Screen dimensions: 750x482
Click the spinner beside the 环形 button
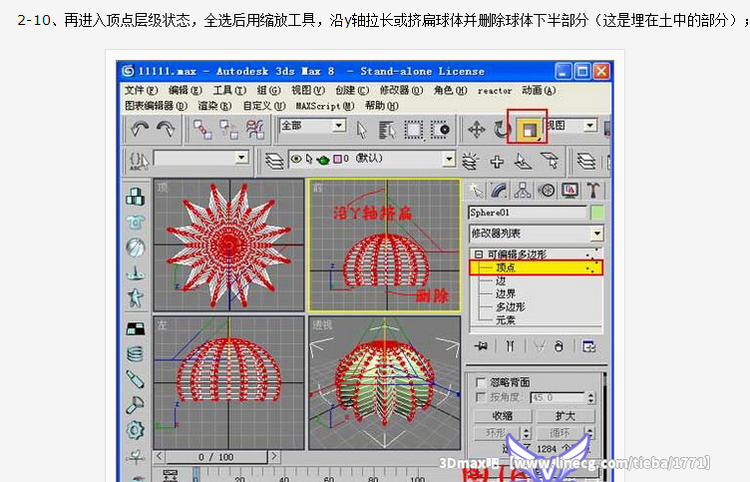point(526,433)
